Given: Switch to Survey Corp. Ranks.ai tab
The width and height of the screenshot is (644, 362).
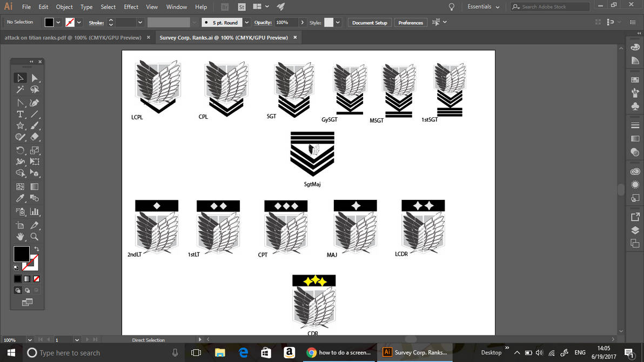Looking at the screenshot, I should 224,37.
